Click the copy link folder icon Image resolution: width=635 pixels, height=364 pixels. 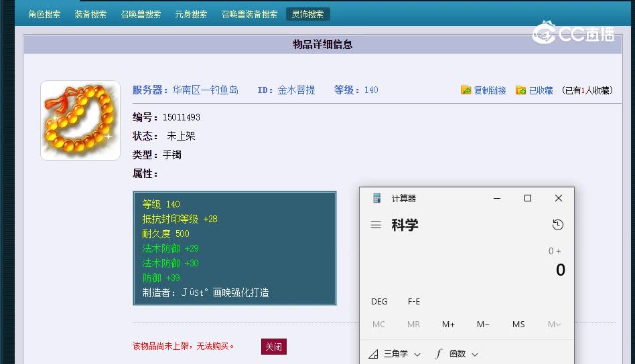[466, 90]
